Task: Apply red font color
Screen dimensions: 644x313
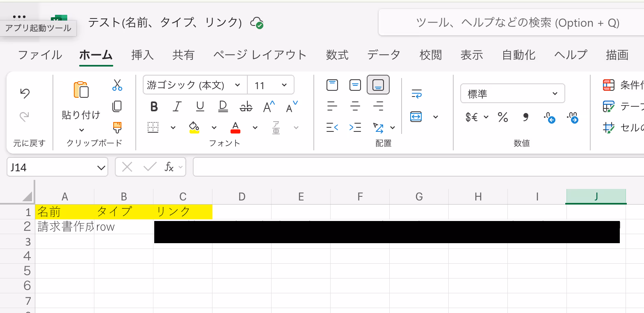Action: coord(235,127)
